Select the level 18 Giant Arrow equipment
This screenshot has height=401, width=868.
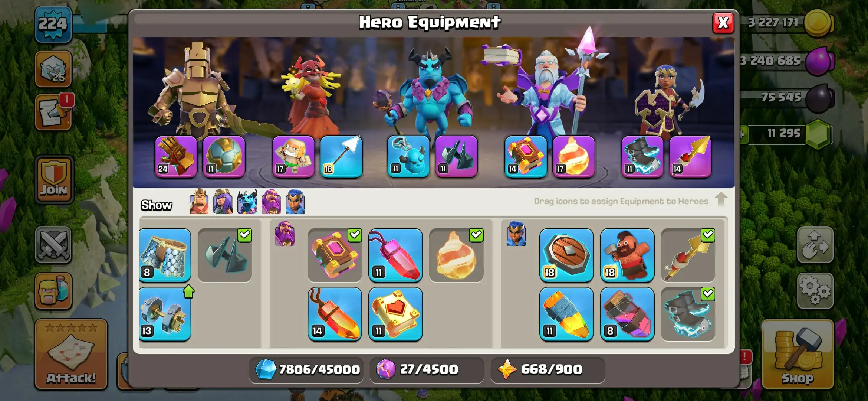click(x=341, y=156)
